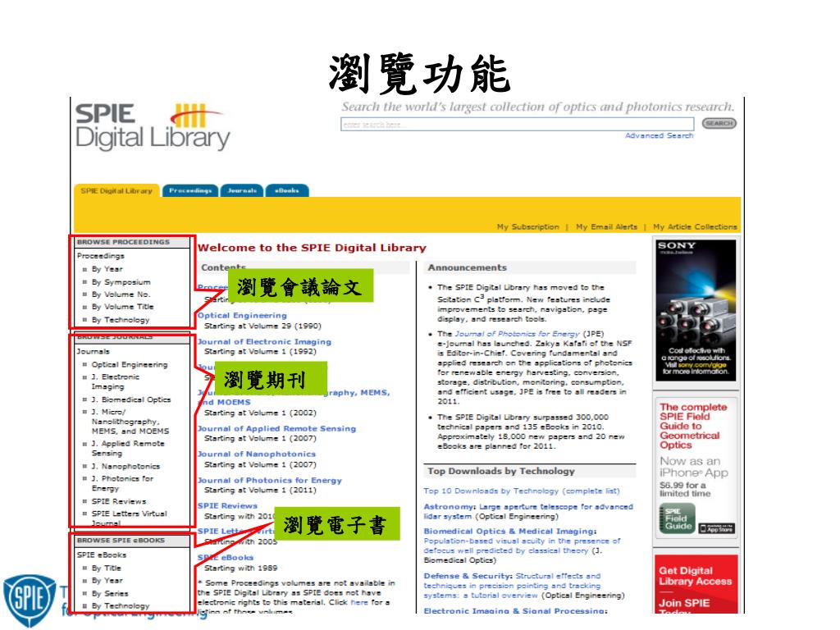Select J. Nanophotonics in sidebar
Viewport: 840px width, 630px height.
126,466
